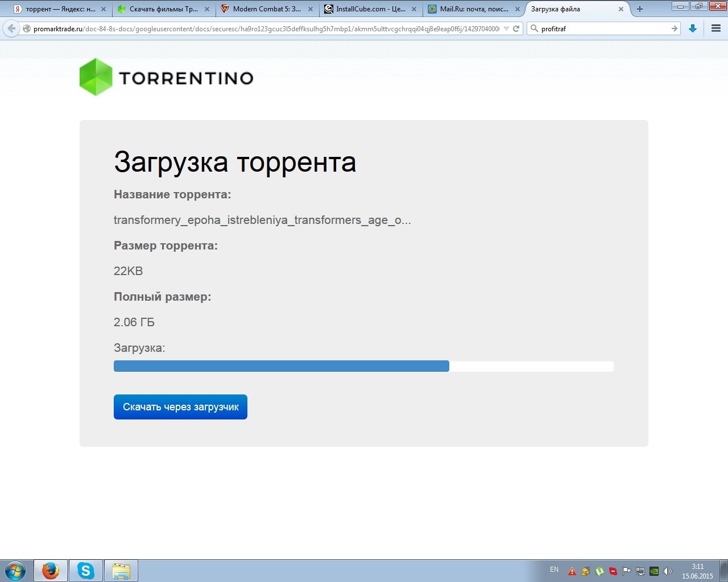
Task: Open Skype from the taskbar
Action: 86,571
